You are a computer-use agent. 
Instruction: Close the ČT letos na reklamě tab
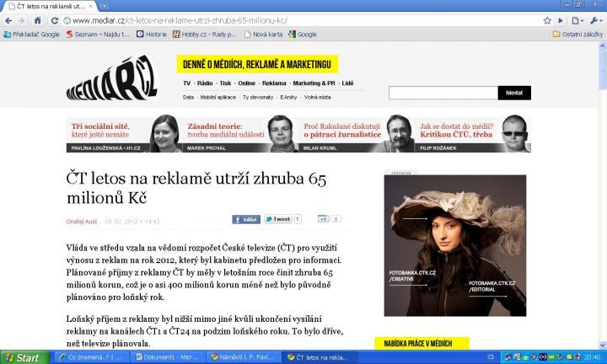(91, 6)
